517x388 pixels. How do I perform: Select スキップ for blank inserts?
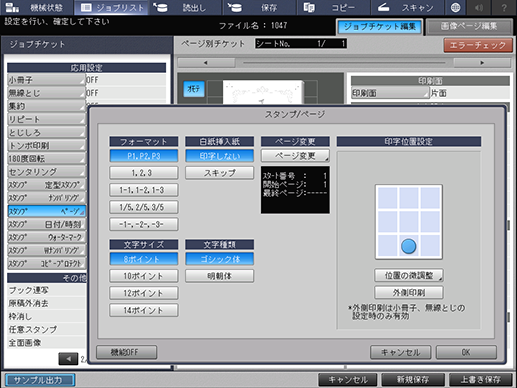click(x=220, y=173)
